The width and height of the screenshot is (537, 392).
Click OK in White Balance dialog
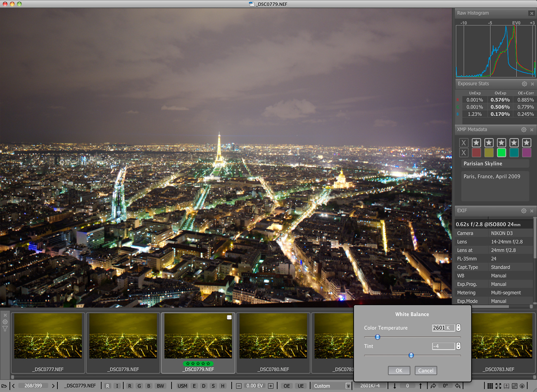(x=399, y=371)
